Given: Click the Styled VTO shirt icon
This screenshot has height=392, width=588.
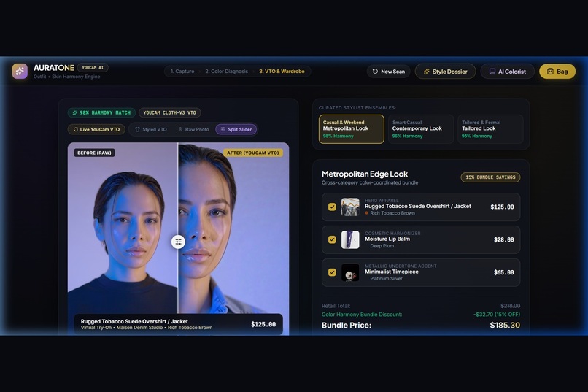Looking at the screenshot, I should tap(137, 129).
